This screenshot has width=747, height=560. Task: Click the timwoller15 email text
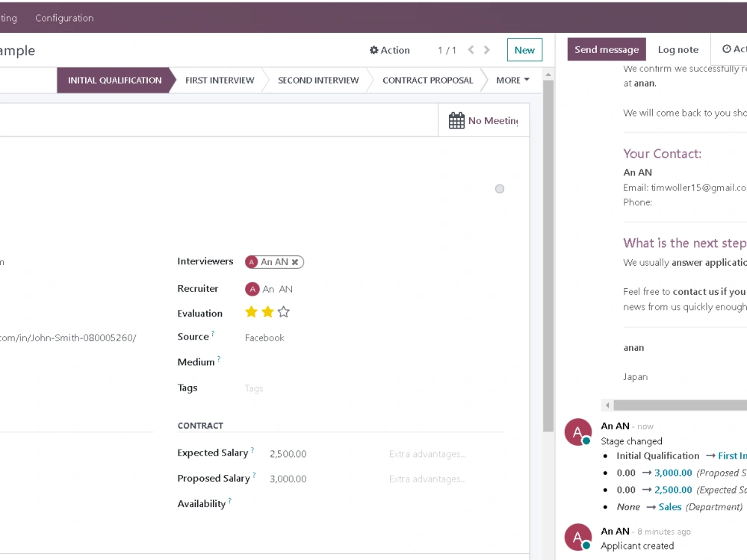click(x=698, y=187)
